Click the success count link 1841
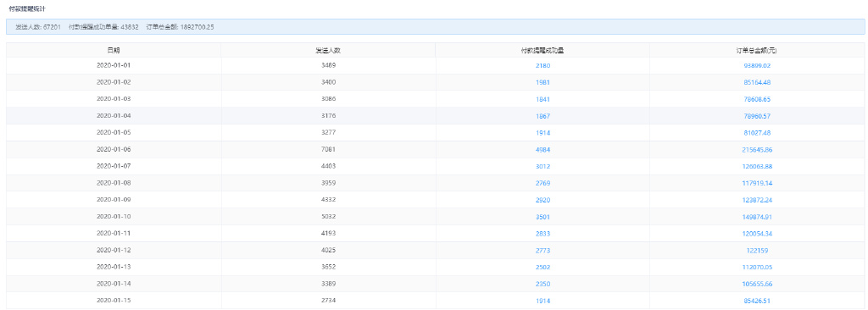Image resolution: width=868 pixels, height=310 pixels. [542, 99]
